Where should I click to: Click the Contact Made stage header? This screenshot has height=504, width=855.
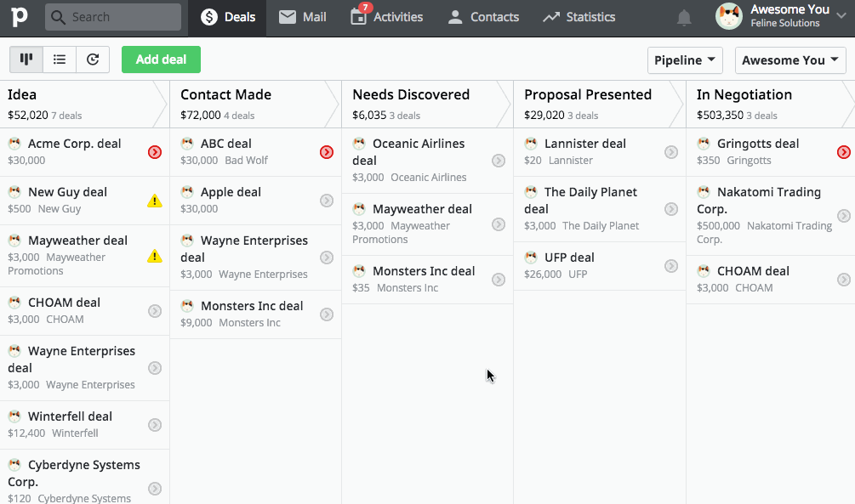pos(255,104)
